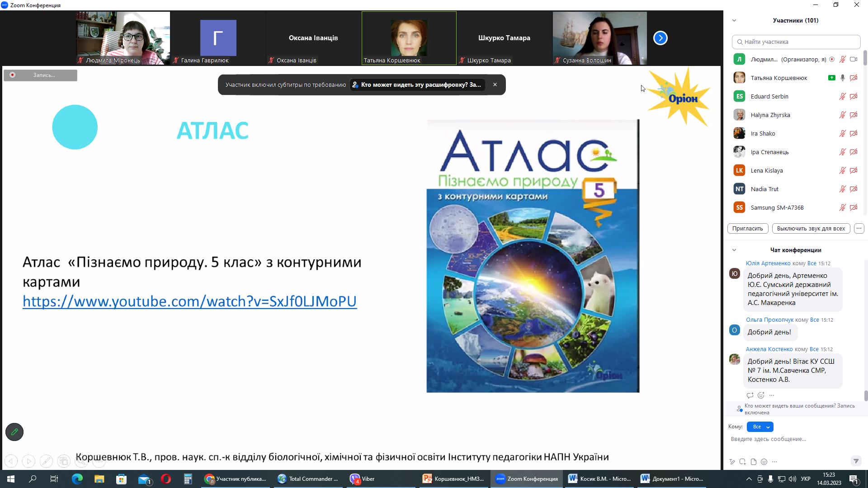Image resolution: width=868 pixels, height=488 pixels.
Task: Click the chat screenshot capture icon
Action: coord(743,462)
